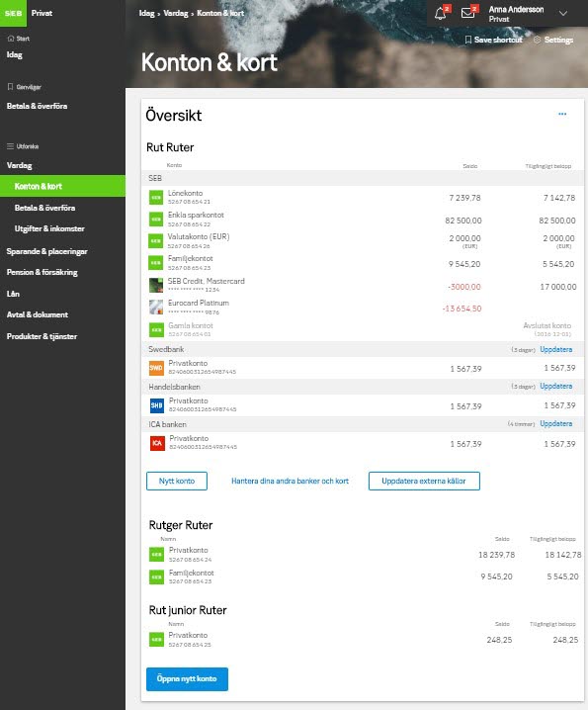Open Produkter & tjänster section
This screenshot has height=710, width=588.
pos(42,336)
